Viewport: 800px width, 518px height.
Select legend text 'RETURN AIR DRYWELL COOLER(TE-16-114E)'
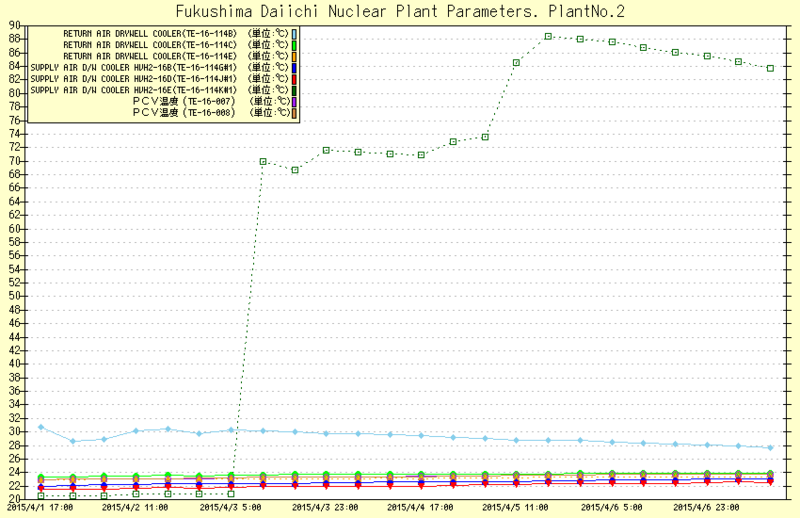point(150,56)
